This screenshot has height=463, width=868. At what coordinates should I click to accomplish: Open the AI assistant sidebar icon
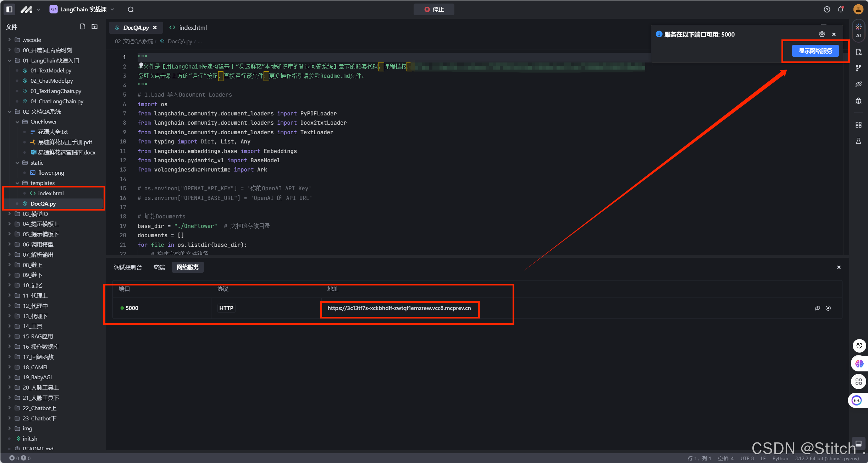coord(858,30)
